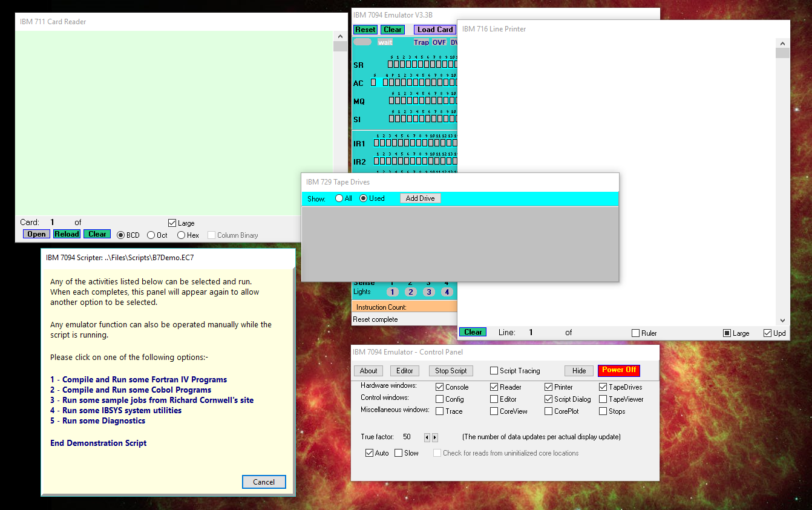
Task: Open the About dialog
Action: point(368,371)
